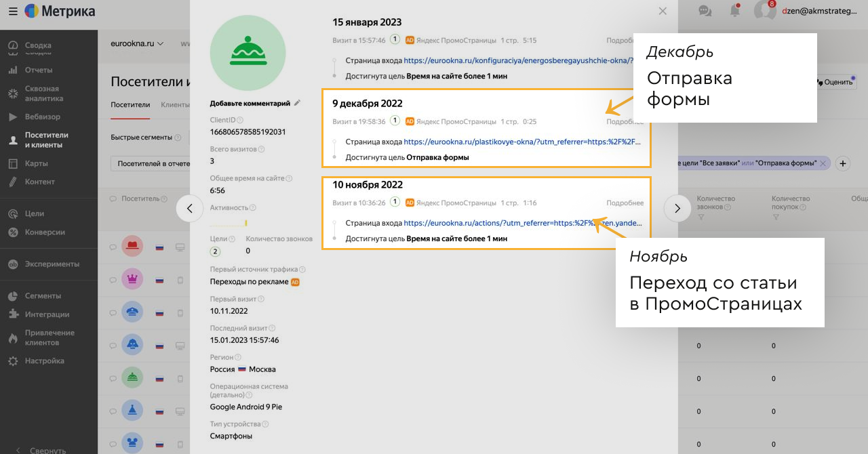The image size is (868, 454).
Task: Remove the Отправка формы goal filter
Action: [823, 163]
